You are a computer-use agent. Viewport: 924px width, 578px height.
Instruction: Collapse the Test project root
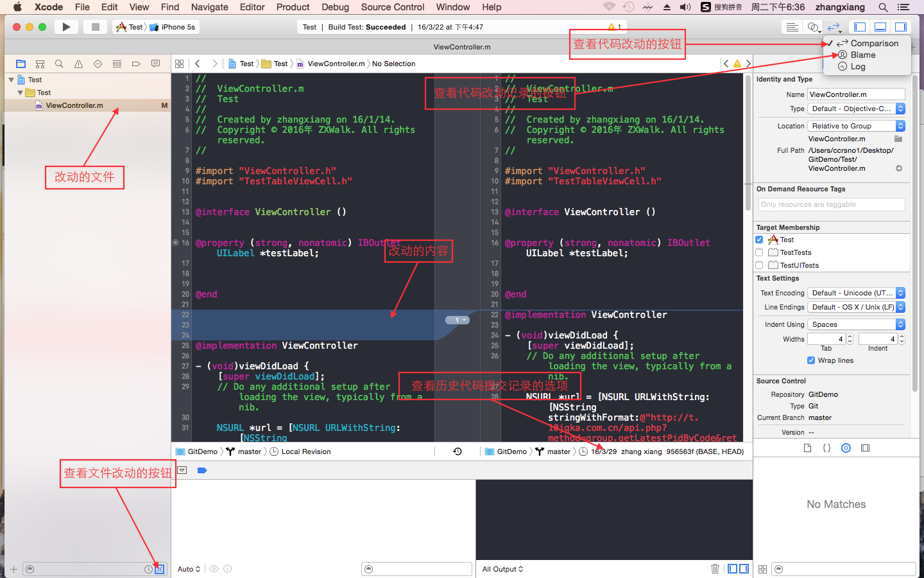tap(11, 80)
